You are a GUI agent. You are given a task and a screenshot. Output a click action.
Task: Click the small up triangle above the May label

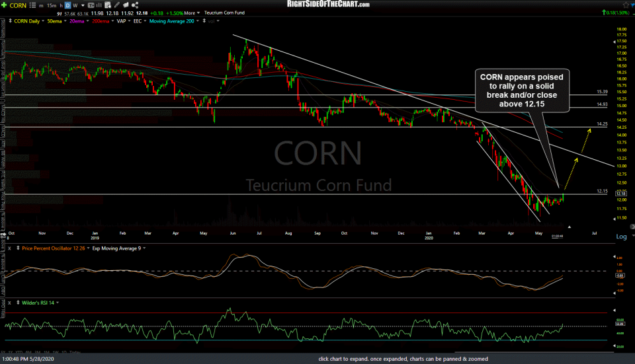point(570,227)
